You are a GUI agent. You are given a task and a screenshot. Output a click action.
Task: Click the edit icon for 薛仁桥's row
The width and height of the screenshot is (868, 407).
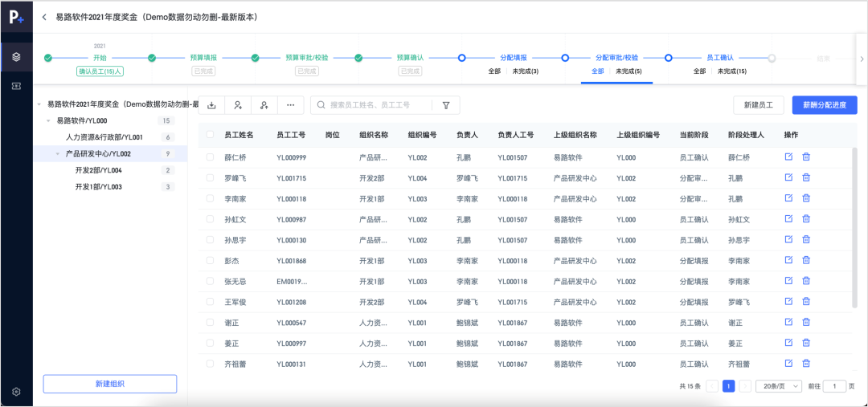coord(788,157)
